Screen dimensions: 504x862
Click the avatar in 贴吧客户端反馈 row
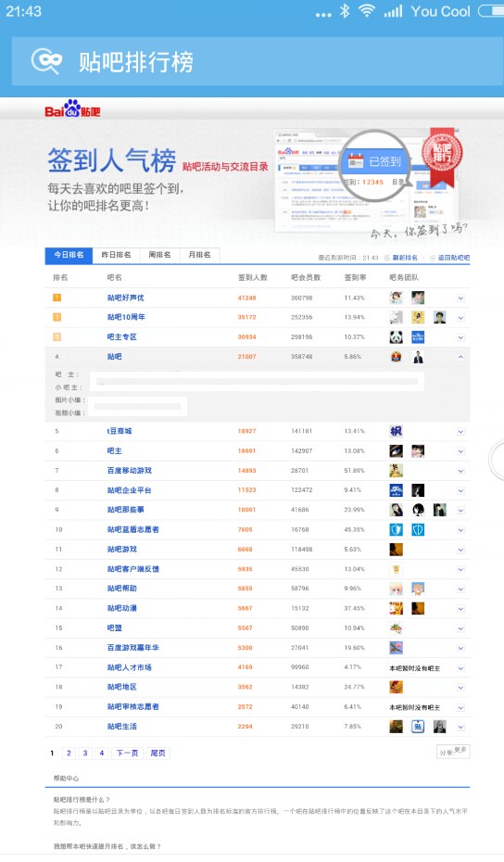[x=396, y=569]
